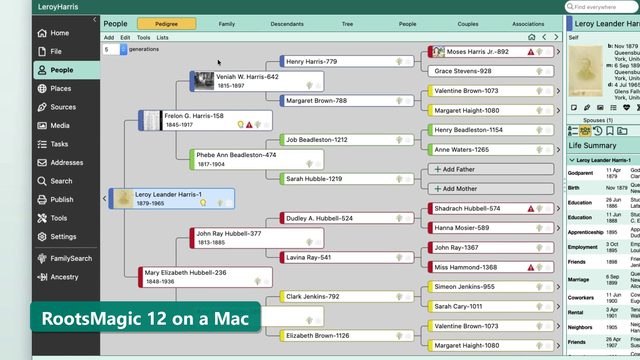Select Spouses (1) in side panel
Image resolution: width=640 pixels, height=360 pixels.
pyautogui.click(x=598, y=120)
